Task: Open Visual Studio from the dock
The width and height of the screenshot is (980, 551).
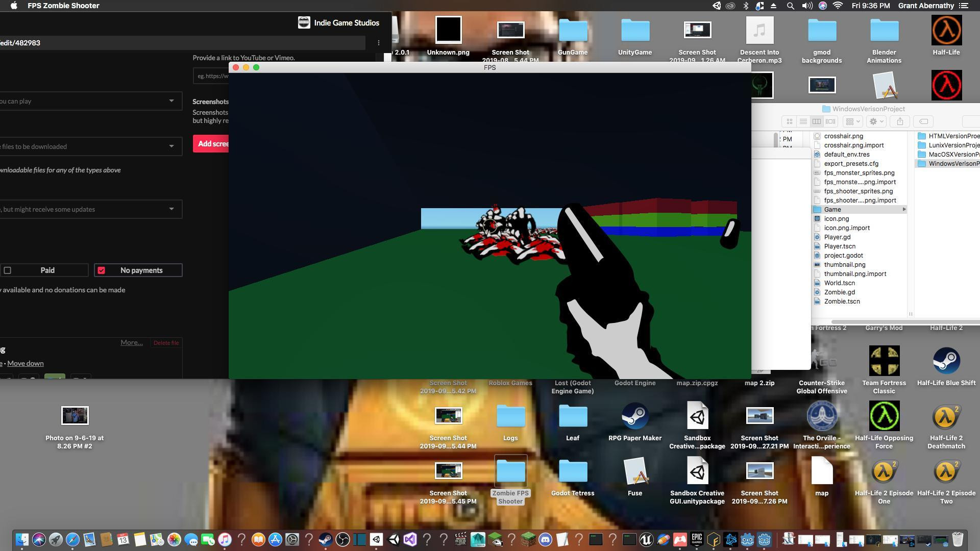Action: tap(410, 539)
